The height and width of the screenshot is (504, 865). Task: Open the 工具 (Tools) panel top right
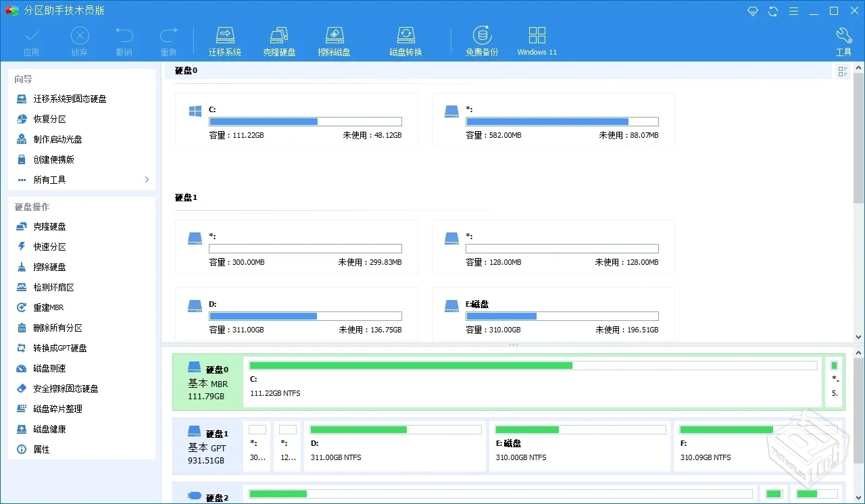(x=843, y=39)
